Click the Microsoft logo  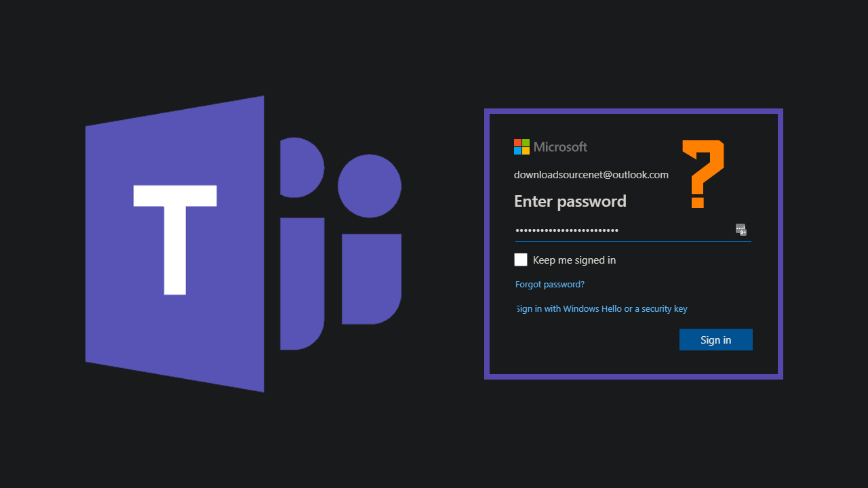tap(551, 146)
